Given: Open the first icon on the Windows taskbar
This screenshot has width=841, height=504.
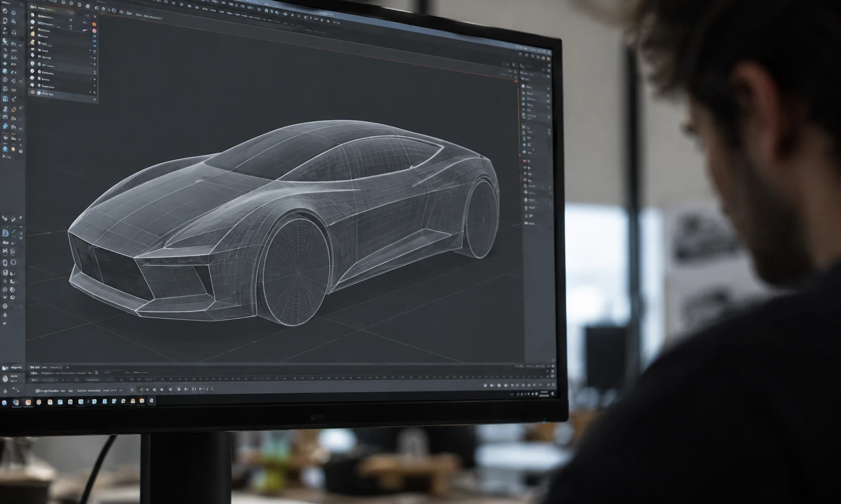Looking at the screenshot, I should tap(4, 402).
